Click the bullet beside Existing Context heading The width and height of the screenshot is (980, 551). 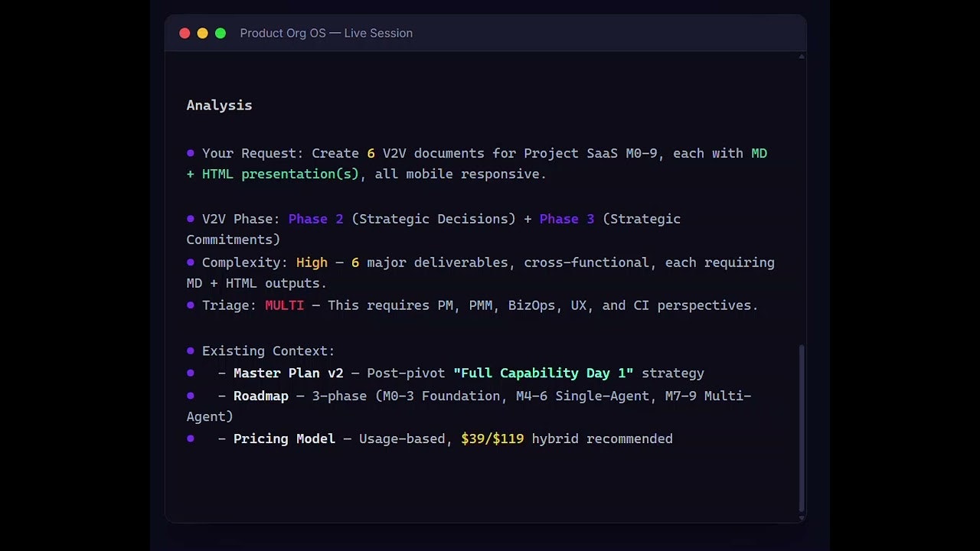coord(189,350)
